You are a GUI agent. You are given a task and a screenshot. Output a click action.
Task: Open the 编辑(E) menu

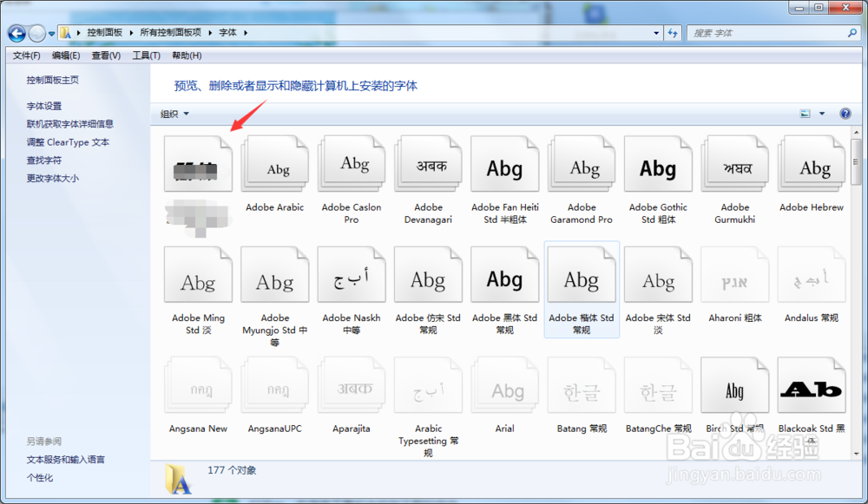tap(66, 56)
